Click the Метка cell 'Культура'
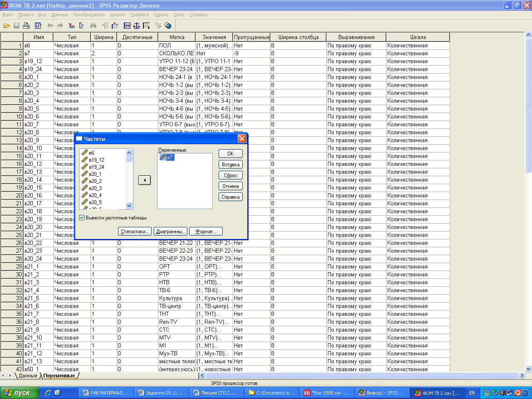 tap(177, 298)
